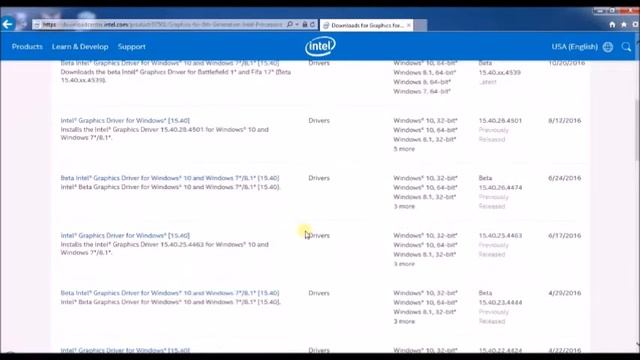Click description 'Installs the Intel Graphics Driver 15.40.28.4501'
The height and width of the screenshot is (360, 640).
pyautogui.click(x=164, y=133)
